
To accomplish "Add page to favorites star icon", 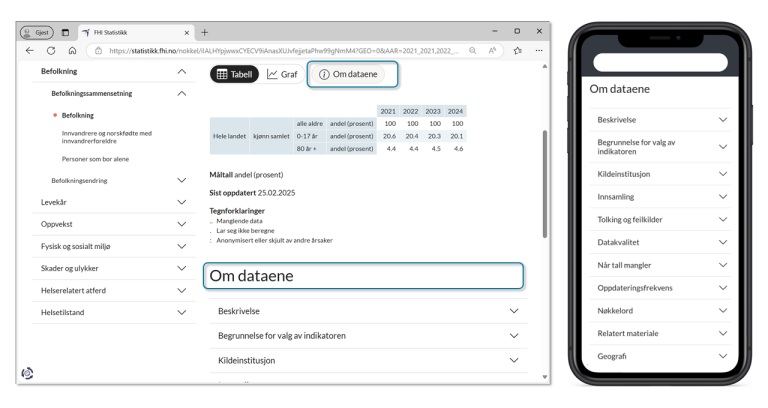I will [x=518, y=50].
